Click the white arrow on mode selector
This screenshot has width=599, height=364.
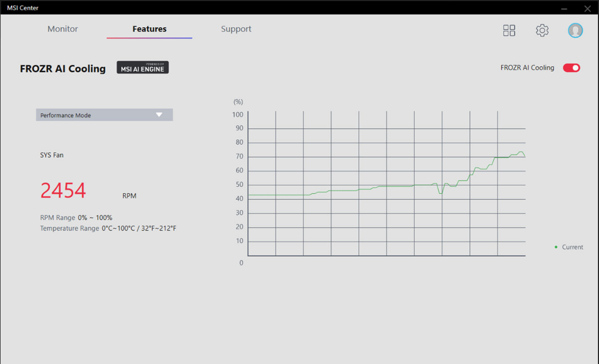(x=159, y=115)
